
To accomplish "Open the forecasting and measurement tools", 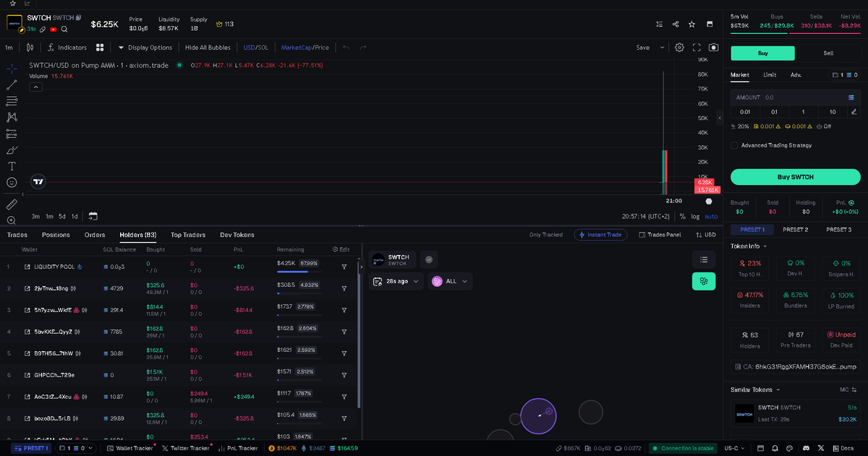I will click(x=12, y=134).
